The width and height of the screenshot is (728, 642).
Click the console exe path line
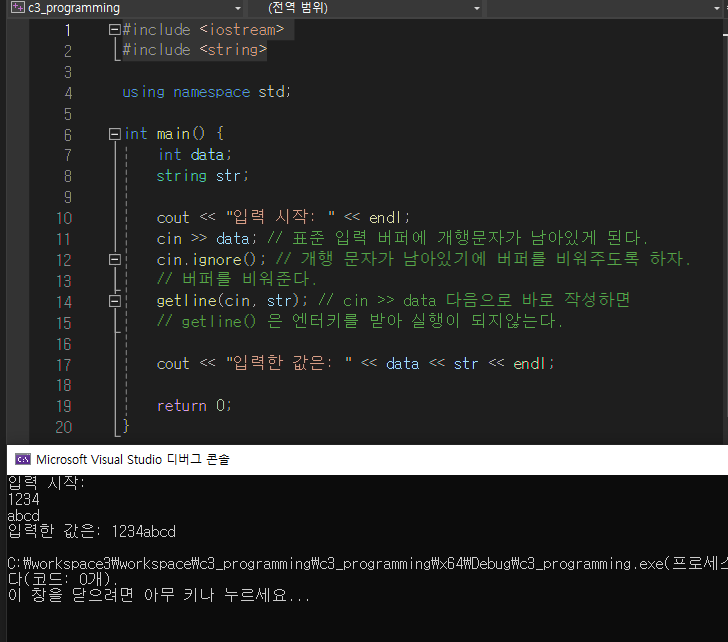click(x=368, y=564)
